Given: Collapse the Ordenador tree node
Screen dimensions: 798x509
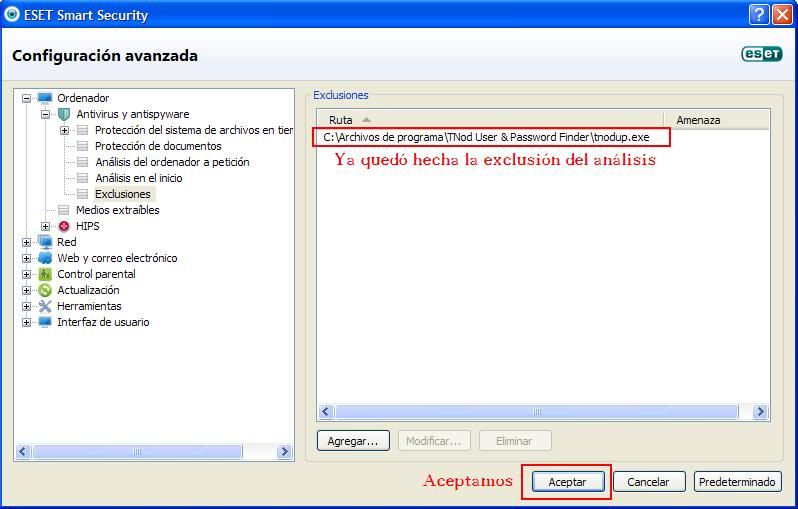Looking at the screenshot, I should click(x=26, y=98).
